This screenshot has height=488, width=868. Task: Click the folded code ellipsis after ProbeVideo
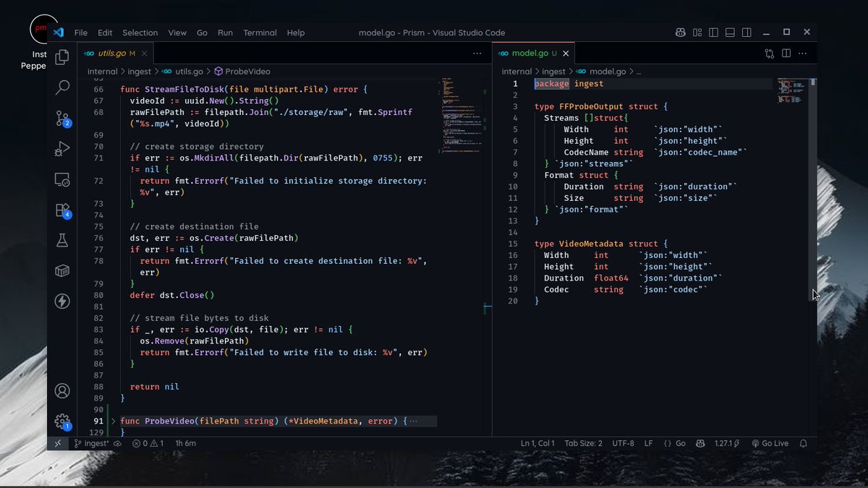(x=414, y=421)
